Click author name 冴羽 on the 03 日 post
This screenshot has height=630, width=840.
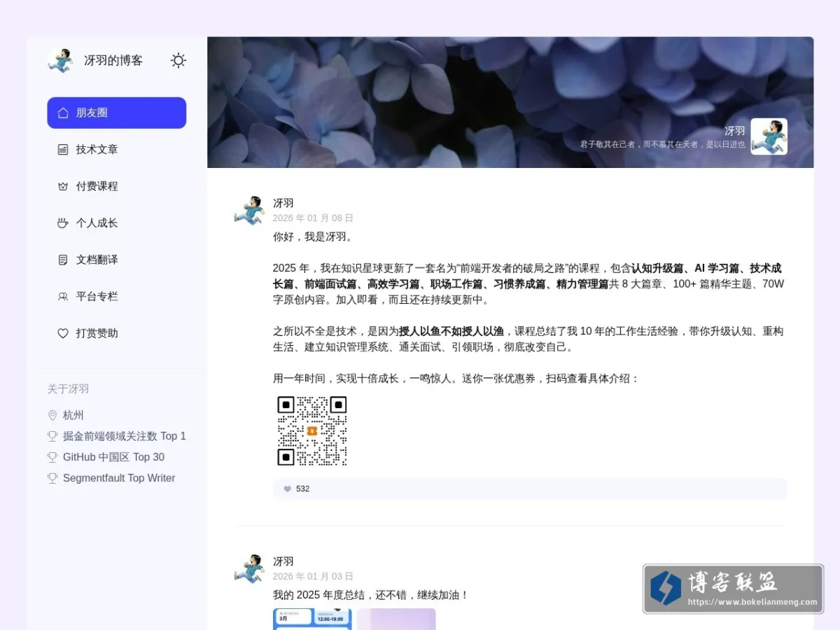pos(283,561)
